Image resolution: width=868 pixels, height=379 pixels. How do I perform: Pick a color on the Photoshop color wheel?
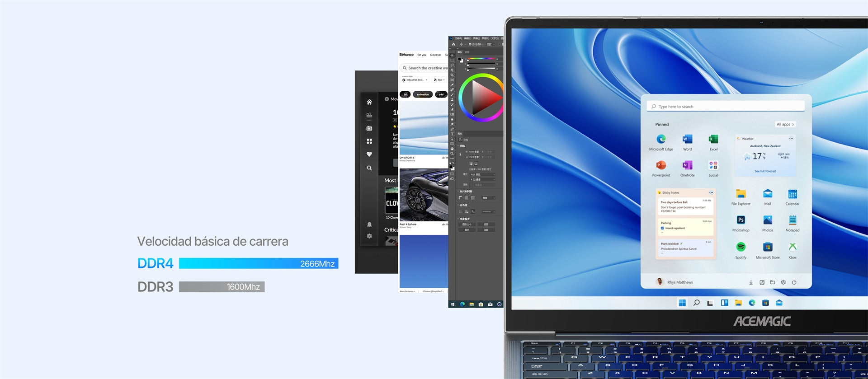click(481, 98)
